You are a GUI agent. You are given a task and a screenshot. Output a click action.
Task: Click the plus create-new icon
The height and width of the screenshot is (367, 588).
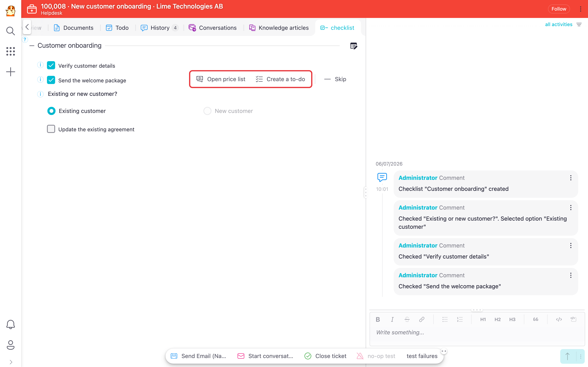click(x=10, y=72)
